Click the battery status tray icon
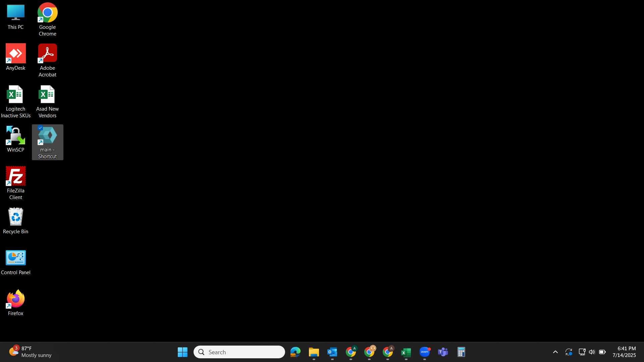This screenshot has height=362, width=644. pos(602,352)
